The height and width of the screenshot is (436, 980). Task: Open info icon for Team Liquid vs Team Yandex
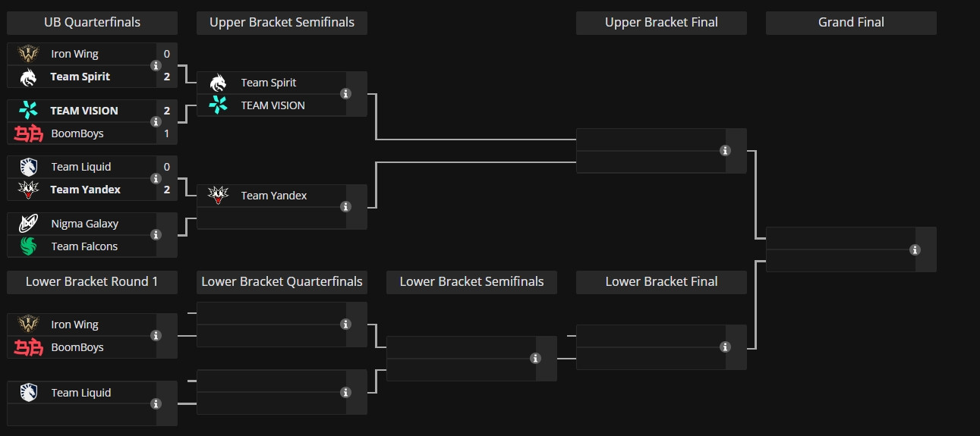pyautogui.click(x=156, y=178)
